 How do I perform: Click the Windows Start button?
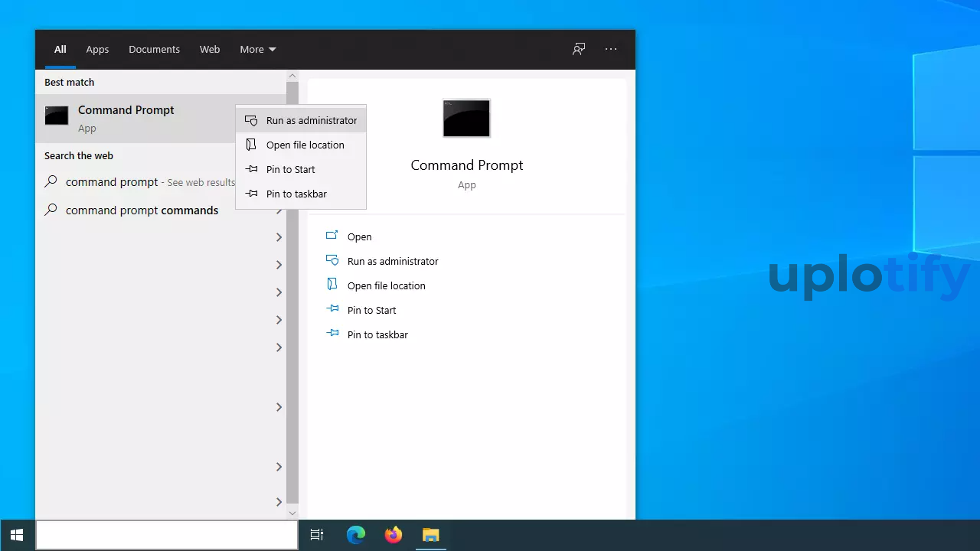coord(17,535)
